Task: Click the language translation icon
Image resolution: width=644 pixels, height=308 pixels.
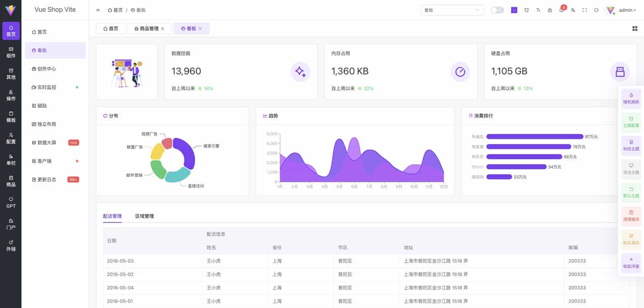Action: pos(574,10)
